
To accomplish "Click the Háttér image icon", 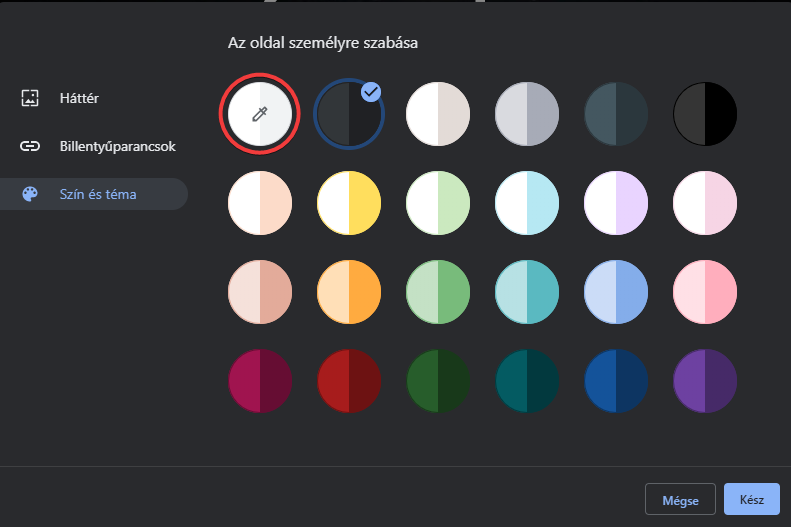I will (x=30, y=98).
